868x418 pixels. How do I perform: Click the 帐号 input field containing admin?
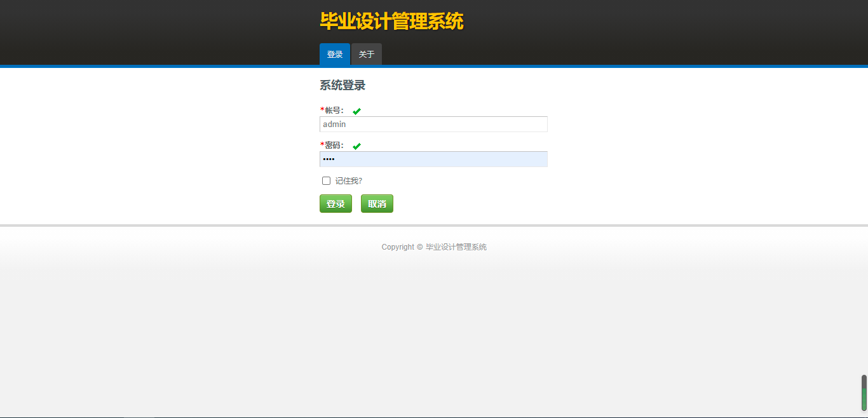(433, 124)
